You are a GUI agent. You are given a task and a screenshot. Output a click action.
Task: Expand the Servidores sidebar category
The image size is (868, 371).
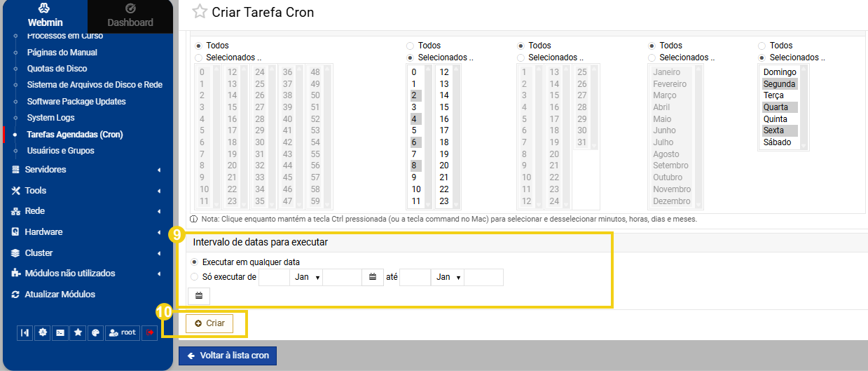click(86, 170)
